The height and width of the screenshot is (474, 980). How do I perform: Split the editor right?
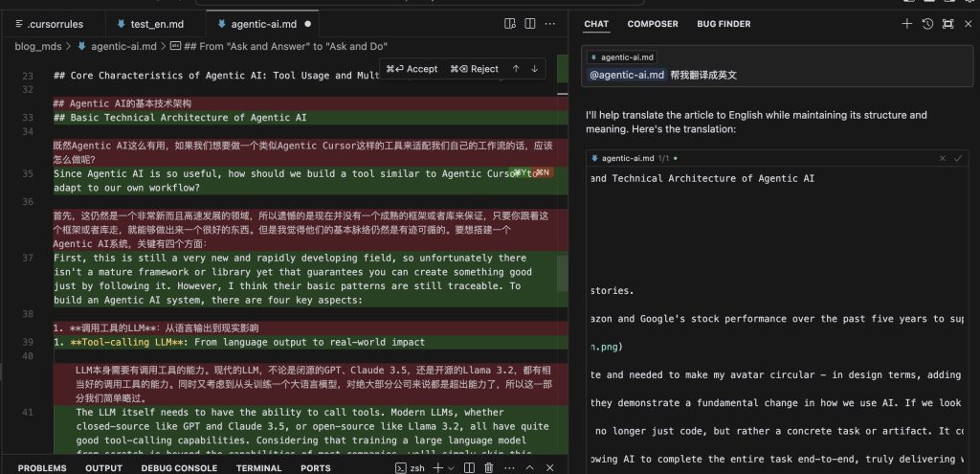tap(530, 24)
